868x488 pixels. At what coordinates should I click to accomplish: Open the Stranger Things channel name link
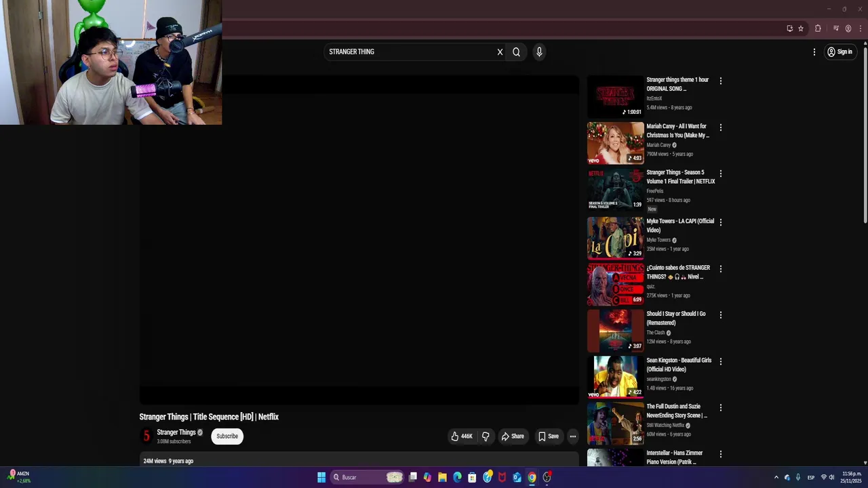click(176, 432)
